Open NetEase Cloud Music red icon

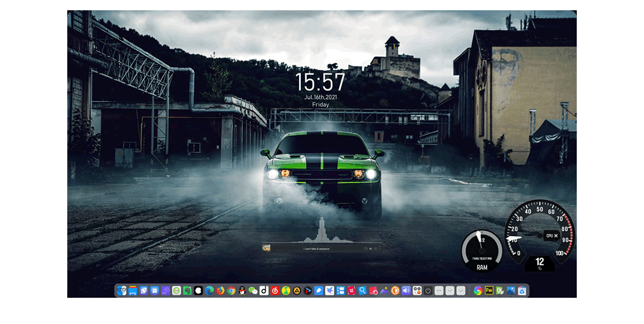click(275, 291)
